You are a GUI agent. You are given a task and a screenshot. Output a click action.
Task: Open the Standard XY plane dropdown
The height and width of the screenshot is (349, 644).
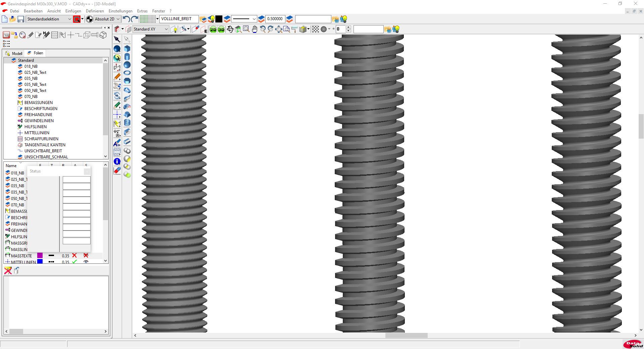pyautogui.click(x=151, y=29)
